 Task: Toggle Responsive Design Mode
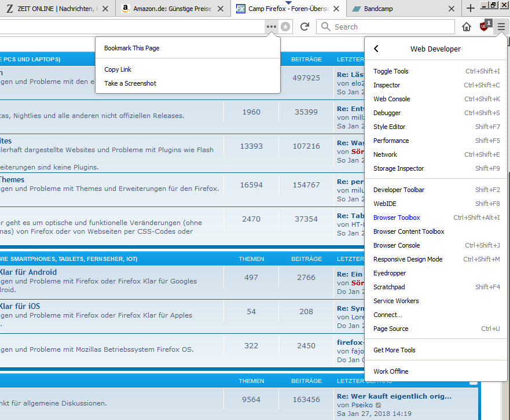[x=408, y=259]
